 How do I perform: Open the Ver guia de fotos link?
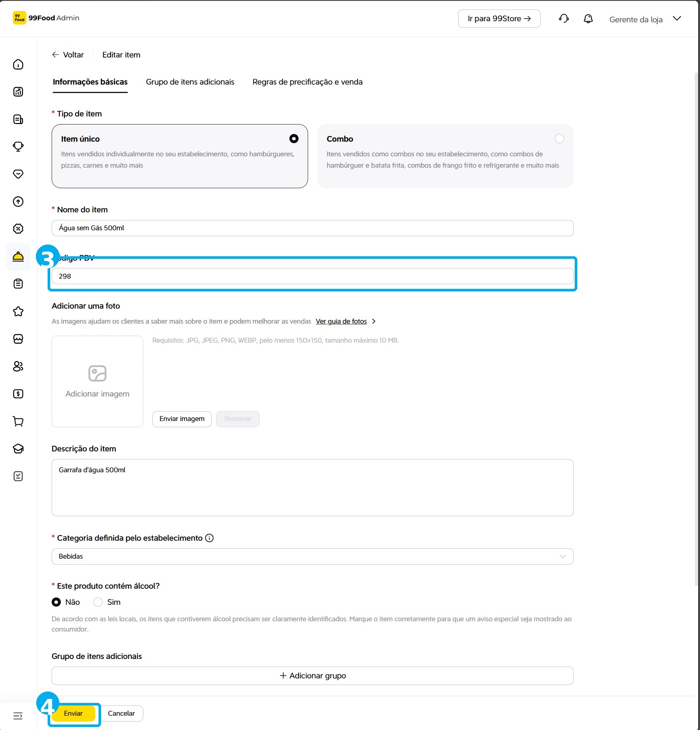(x=341, y=321)
